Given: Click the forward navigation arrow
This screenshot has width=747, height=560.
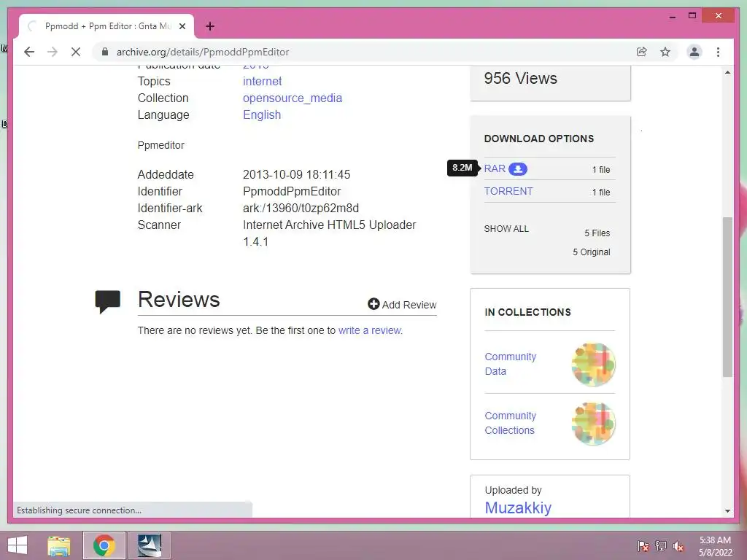Looking at the screenshot, I should point(53,52).
